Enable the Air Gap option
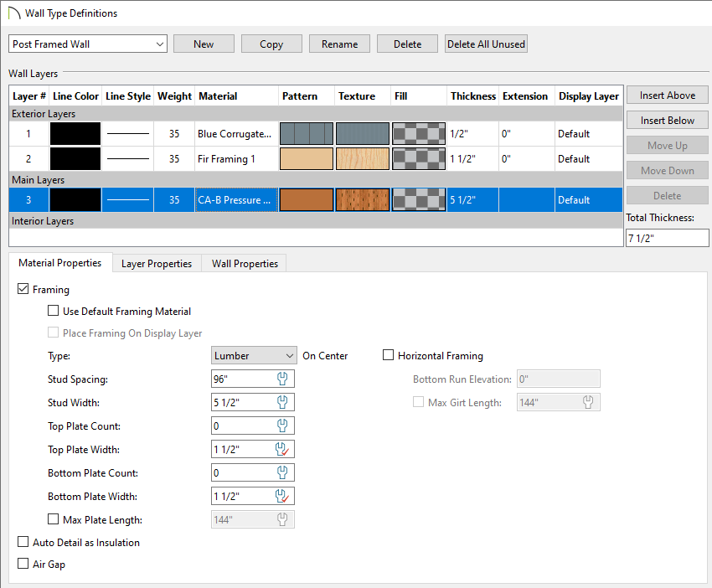The height and width of the screenshot is (588, 712). tap(23, 564)
